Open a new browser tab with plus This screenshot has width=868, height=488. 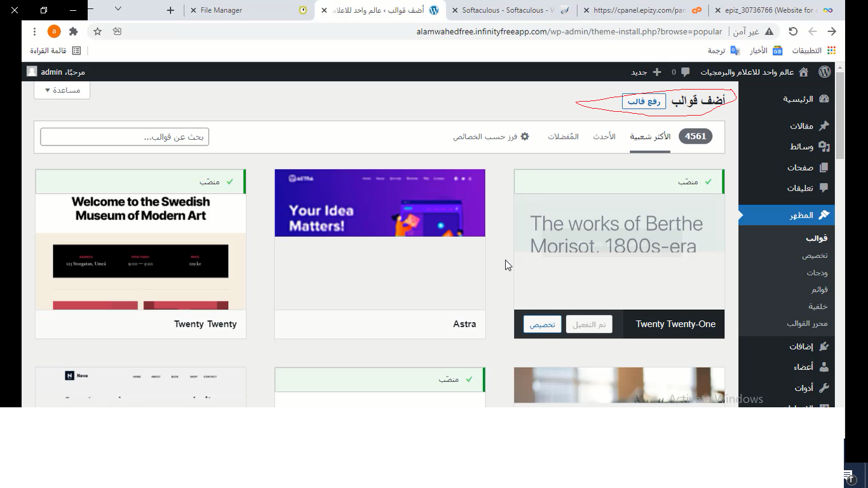click(170, 10)
